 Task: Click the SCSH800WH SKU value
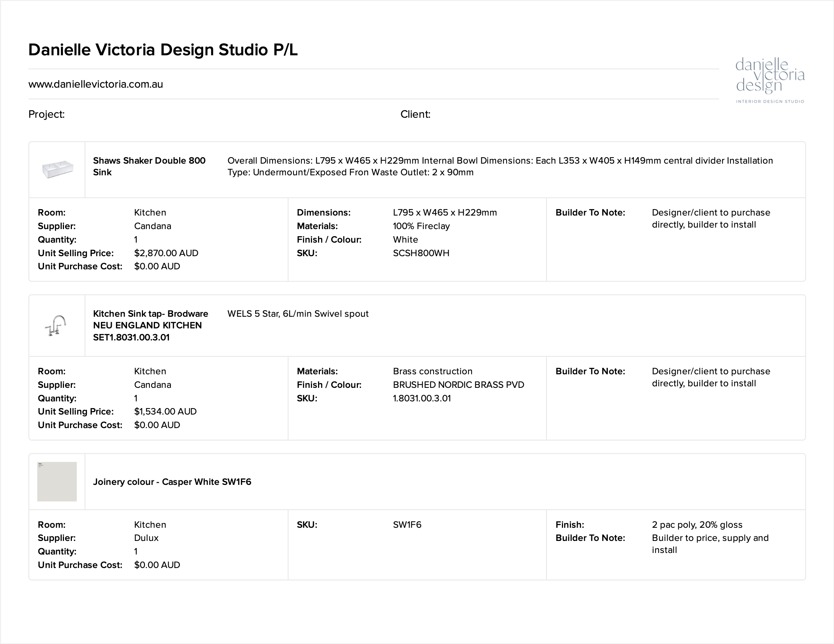(x=421, y=253)
